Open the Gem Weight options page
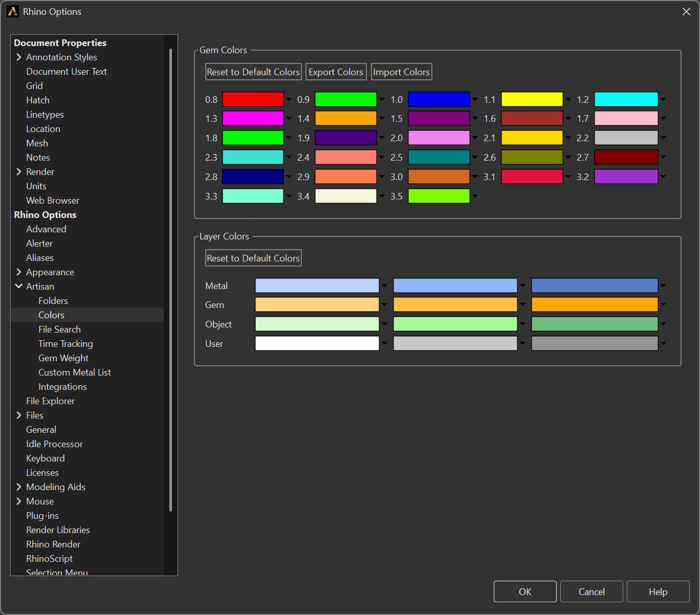The image size is (700, 615). [x=63, y=358]
